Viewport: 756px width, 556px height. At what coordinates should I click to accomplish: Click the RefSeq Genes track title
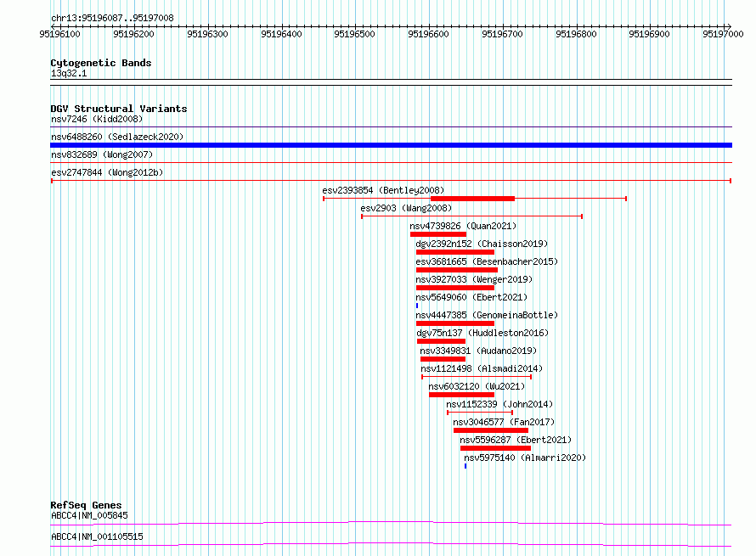86,505
